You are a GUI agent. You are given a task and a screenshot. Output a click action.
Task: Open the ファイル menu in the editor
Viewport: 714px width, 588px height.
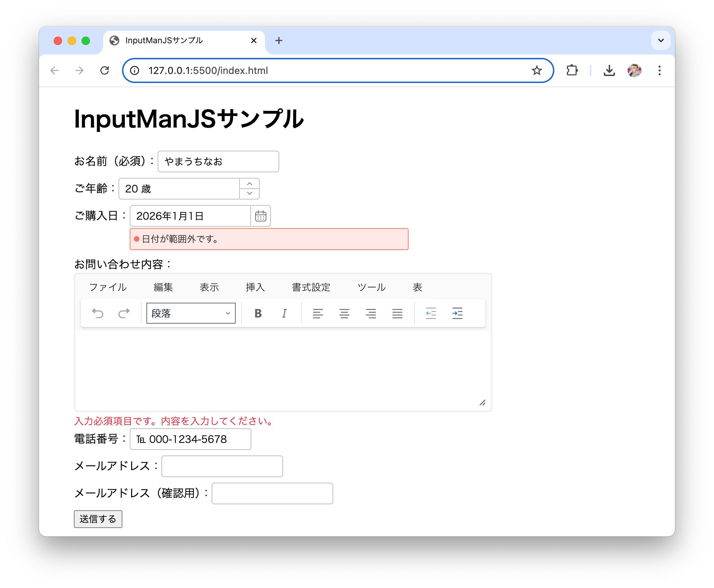(108, 287)
